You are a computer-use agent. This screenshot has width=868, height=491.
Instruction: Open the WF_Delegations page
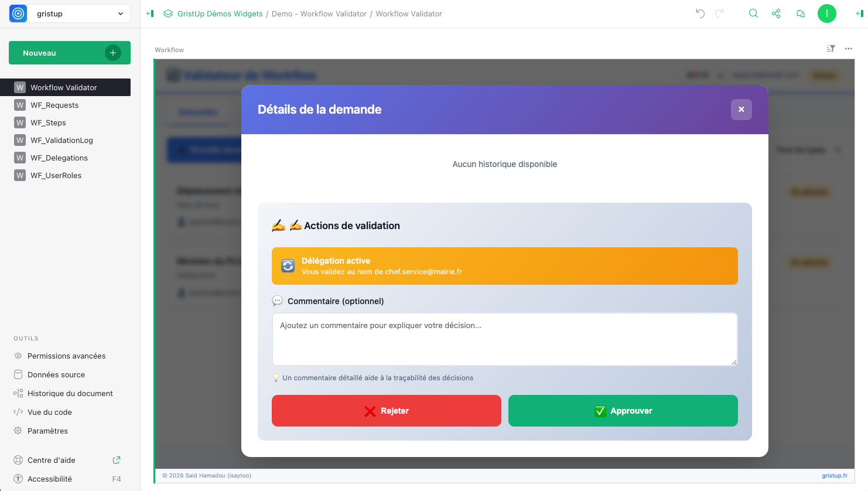pyautogui.click(x=59, y=158)
